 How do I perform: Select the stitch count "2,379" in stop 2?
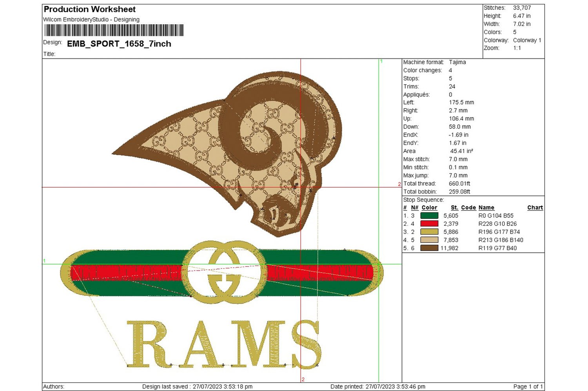451,224
